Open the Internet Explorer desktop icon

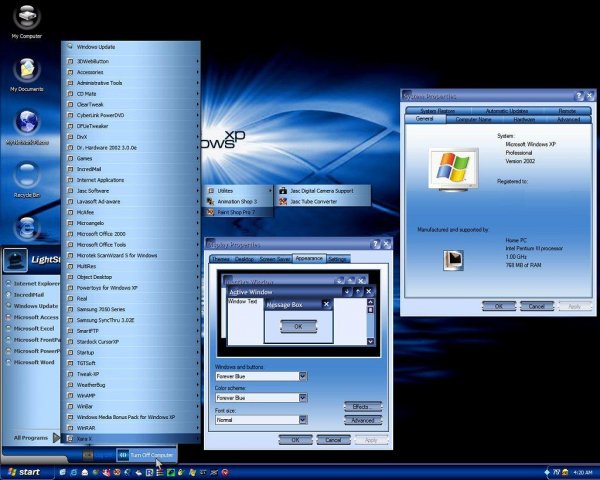point(26,228)
